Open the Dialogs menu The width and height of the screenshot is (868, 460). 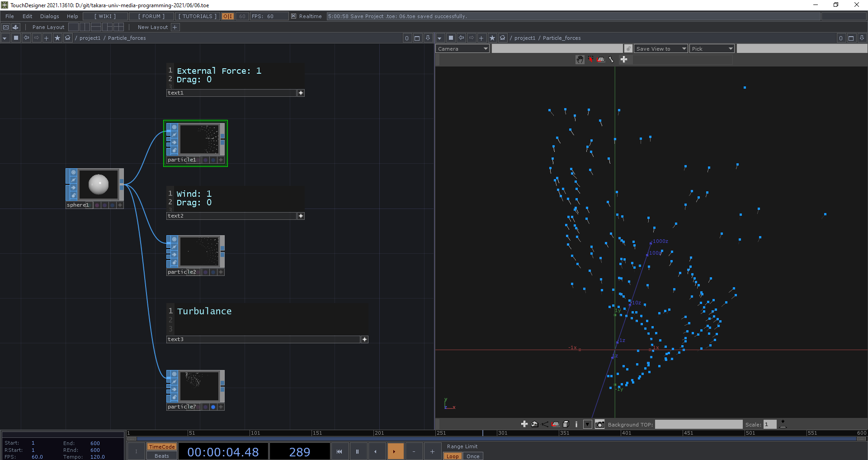click(x=50, y=16)
